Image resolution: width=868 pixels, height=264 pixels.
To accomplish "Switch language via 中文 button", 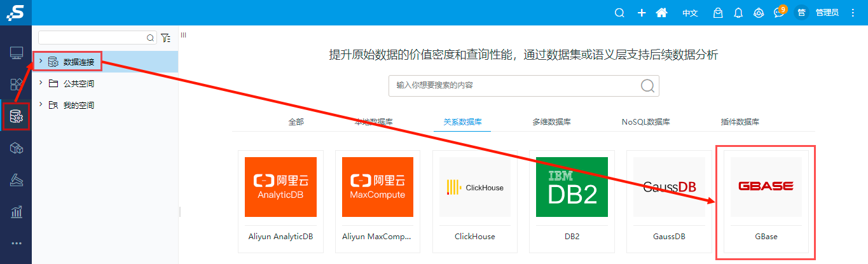I will click(x=690, y=13).
